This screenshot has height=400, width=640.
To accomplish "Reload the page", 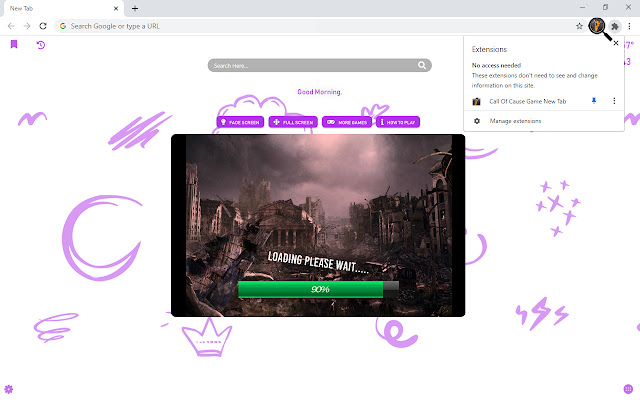I will 43,26.
